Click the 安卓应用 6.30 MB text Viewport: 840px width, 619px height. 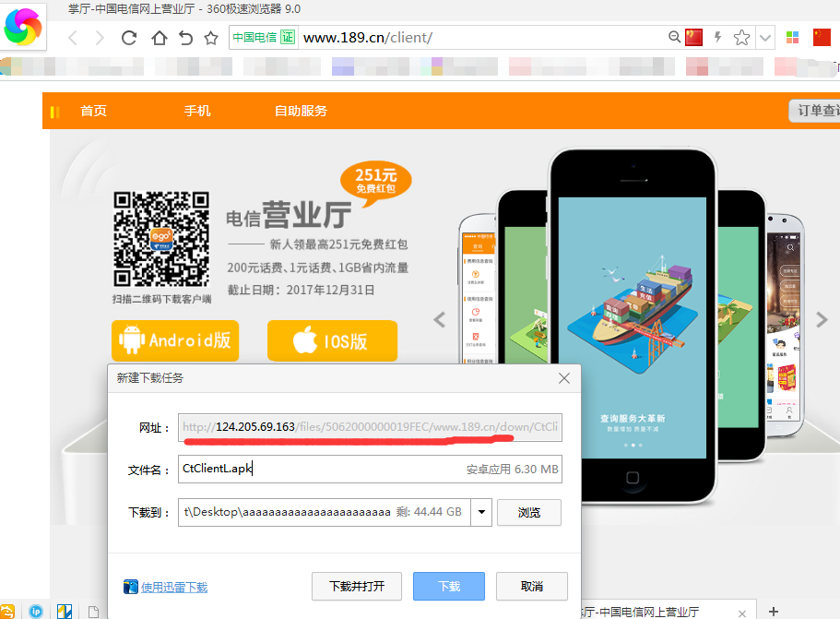(x=512, y=470)
